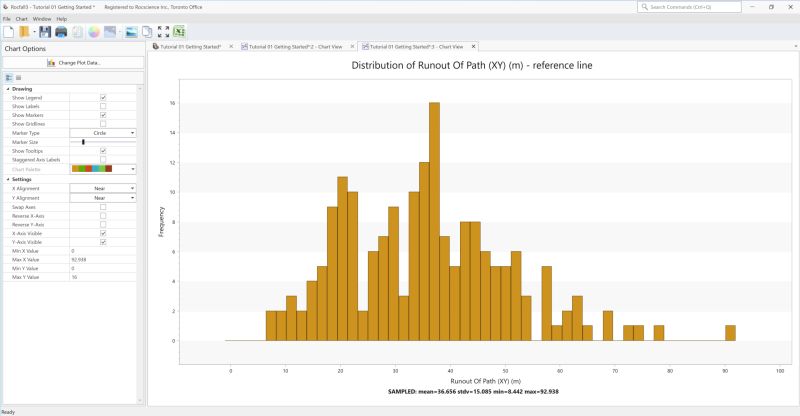Click the Min X Value field
The height and width of the screenshot is (416, 800).
(103, 251)
